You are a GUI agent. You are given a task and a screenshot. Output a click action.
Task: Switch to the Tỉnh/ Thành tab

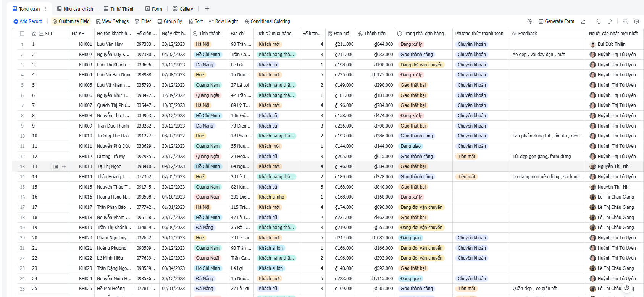[119, 9]
